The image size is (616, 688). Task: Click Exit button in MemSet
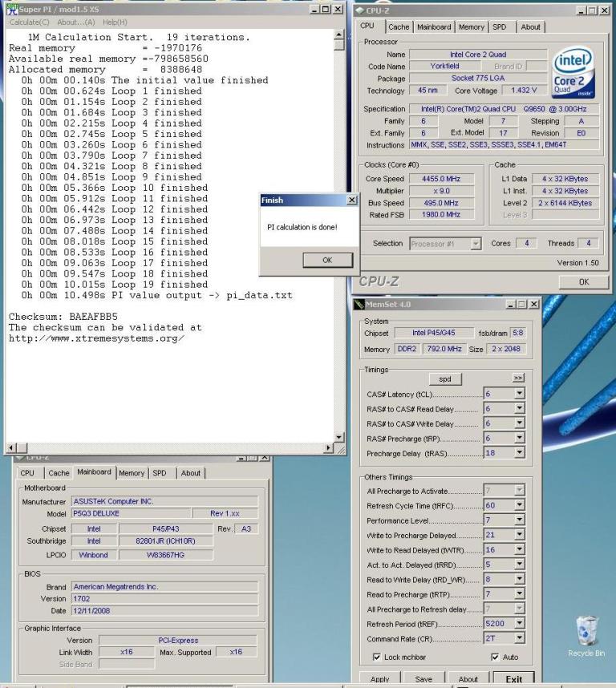[514, 678]
